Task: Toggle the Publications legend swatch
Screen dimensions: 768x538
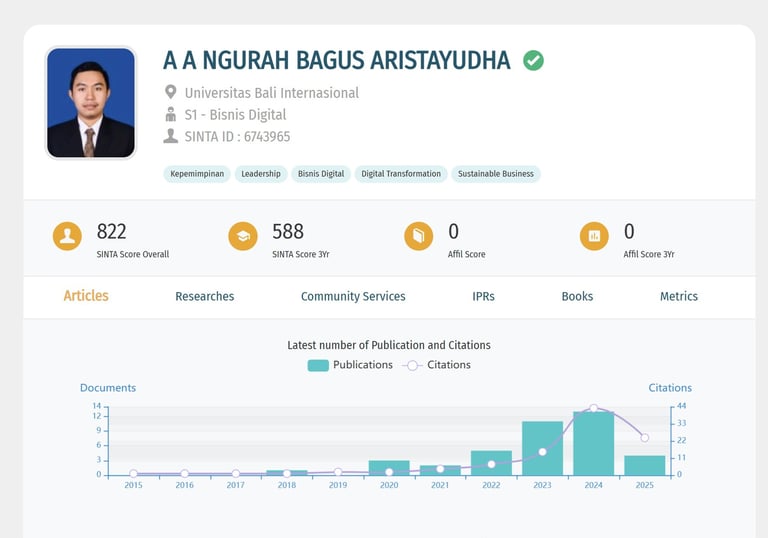Action: click(318, 366)
